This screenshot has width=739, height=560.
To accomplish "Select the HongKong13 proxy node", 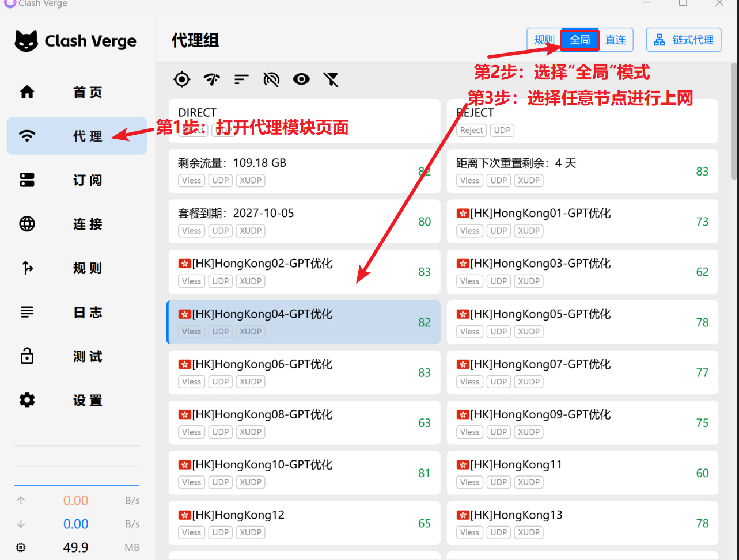I will coord(582,523).
